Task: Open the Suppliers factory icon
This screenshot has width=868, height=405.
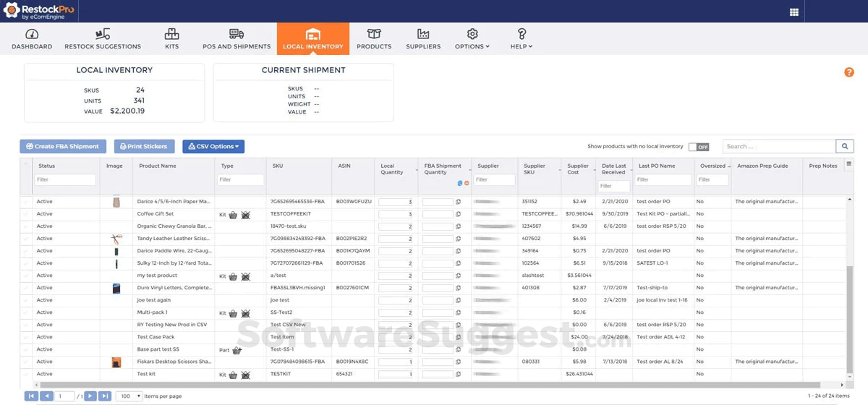Action: pos(423,34)
